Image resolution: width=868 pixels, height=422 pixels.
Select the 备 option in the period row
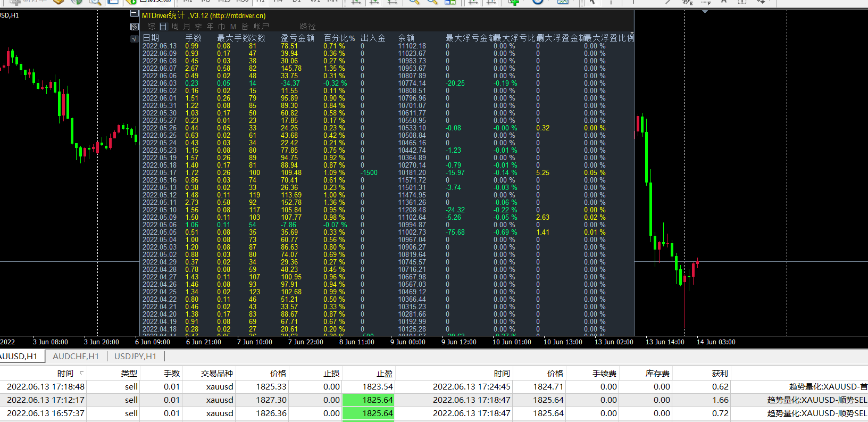coord(245,27)
